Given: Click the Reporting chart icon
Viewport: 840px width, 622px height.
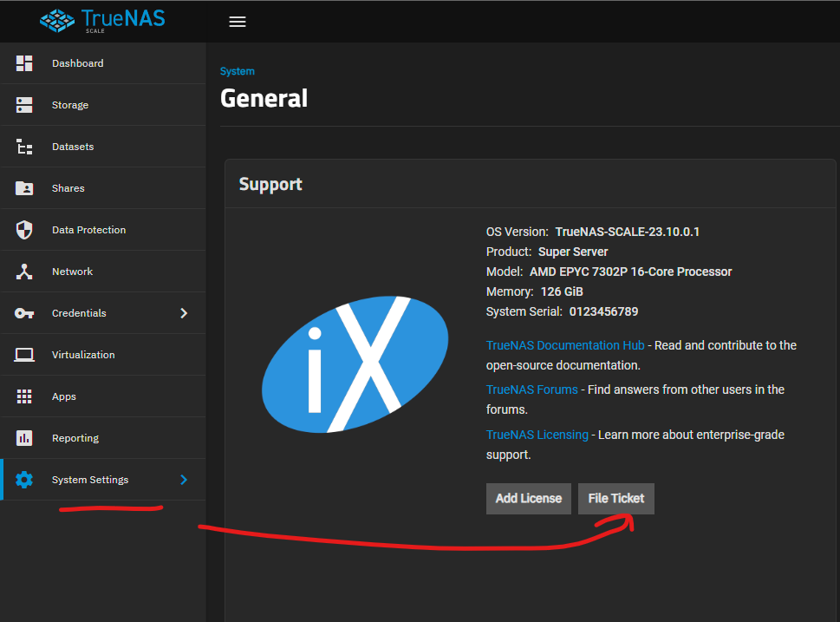Looking at the screenshot, I should tap(24, 438).
